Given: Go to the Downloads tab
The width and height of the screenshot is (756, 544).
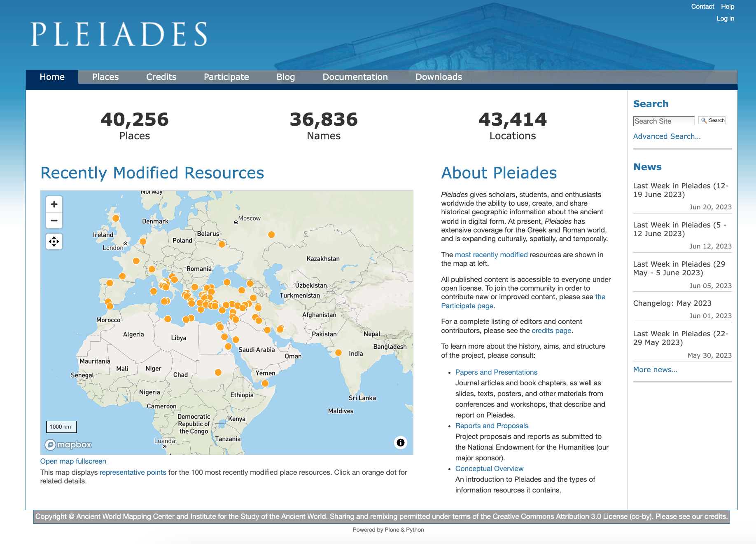Looking at the screenshot, I should click(x=439, y=77).
